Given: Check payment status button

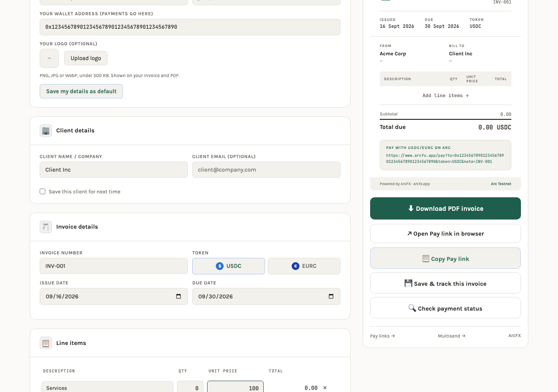Looking at the screenshot, I should 446,308.
